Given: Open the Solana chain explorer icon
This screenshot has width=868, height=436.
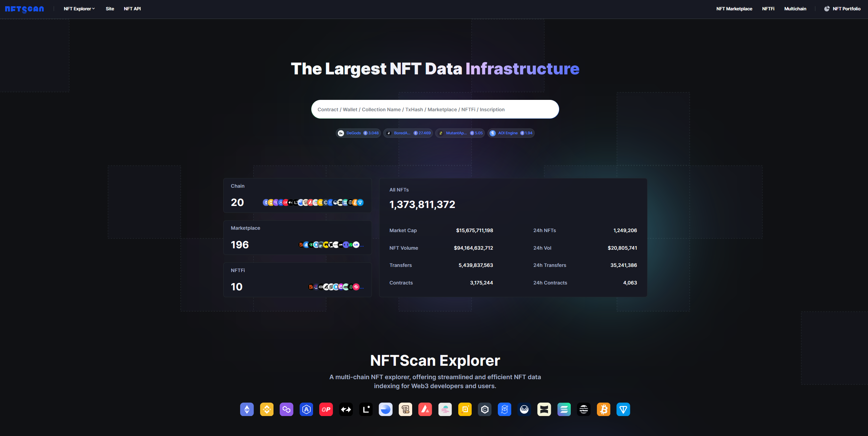Looking at the screenshot, I should tap(564, 409).
